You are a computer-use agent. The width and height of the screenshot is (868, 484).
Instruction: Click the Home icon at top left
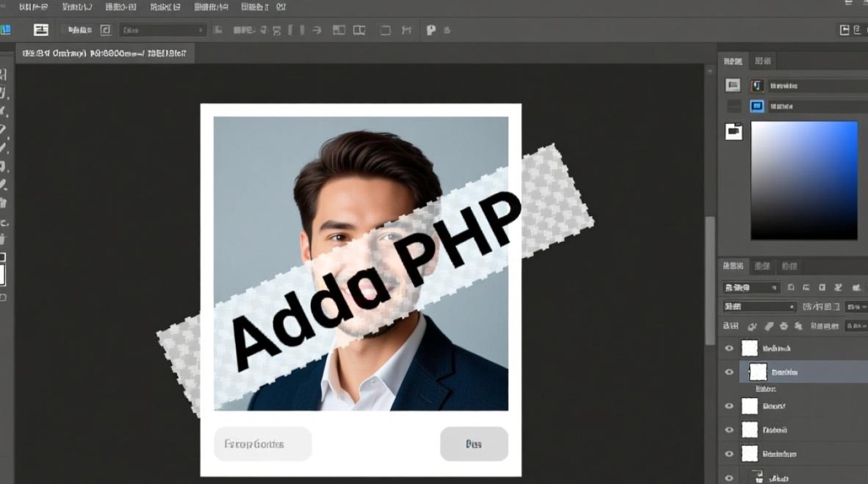[x=8, y=30]
